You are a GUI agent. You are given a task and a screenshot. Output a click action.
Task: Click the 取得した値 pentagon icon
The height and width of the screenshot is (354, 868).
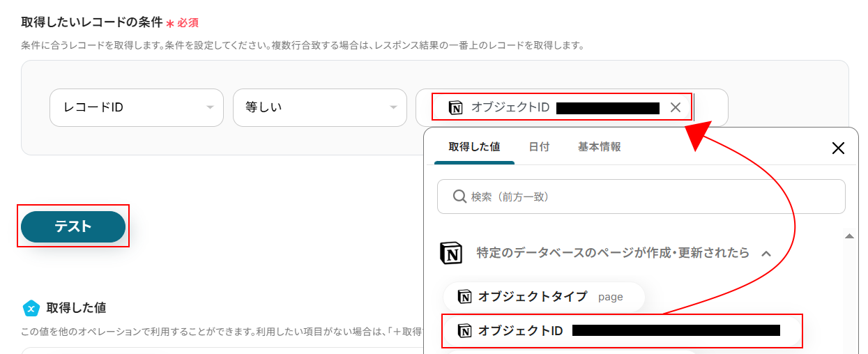[x=31, y=307]
